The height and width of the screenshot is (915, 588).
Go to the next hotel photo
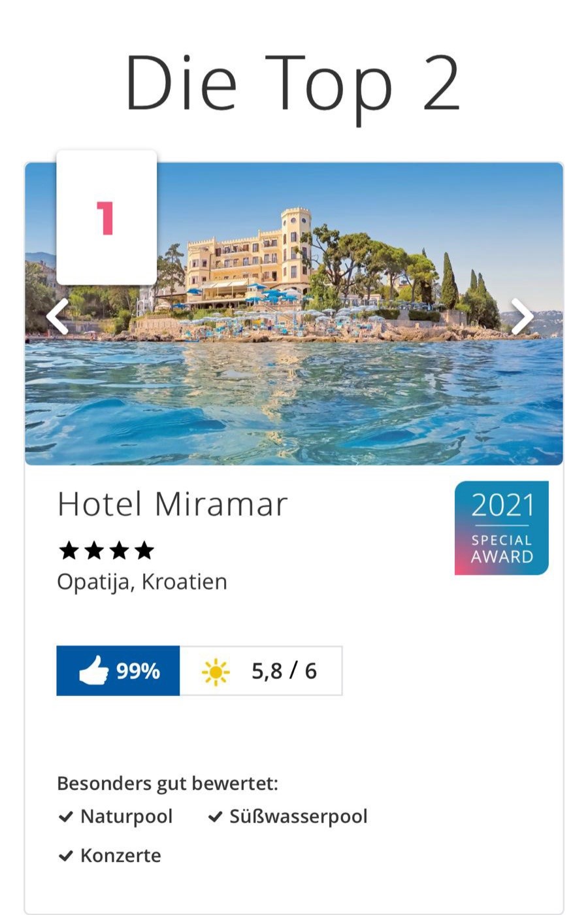(x=522, y=317)
